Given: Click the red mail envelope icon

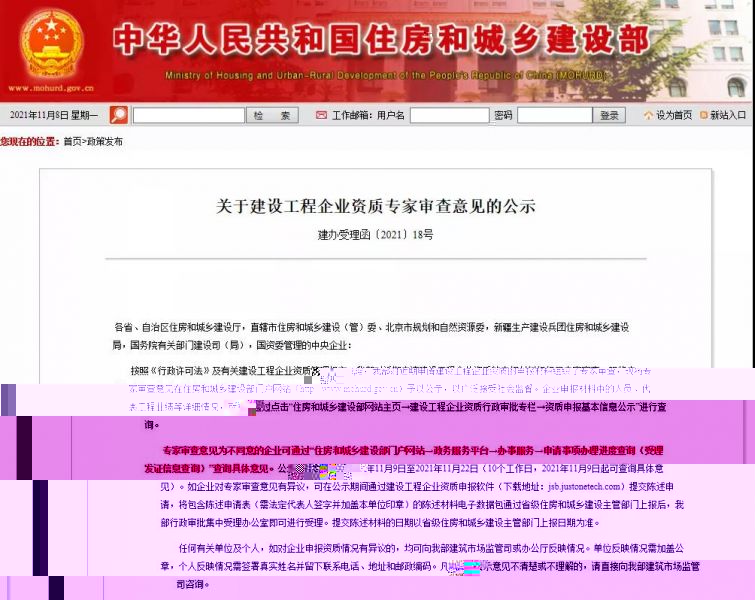Looking at the screenshot, I should tap(321, 115).
